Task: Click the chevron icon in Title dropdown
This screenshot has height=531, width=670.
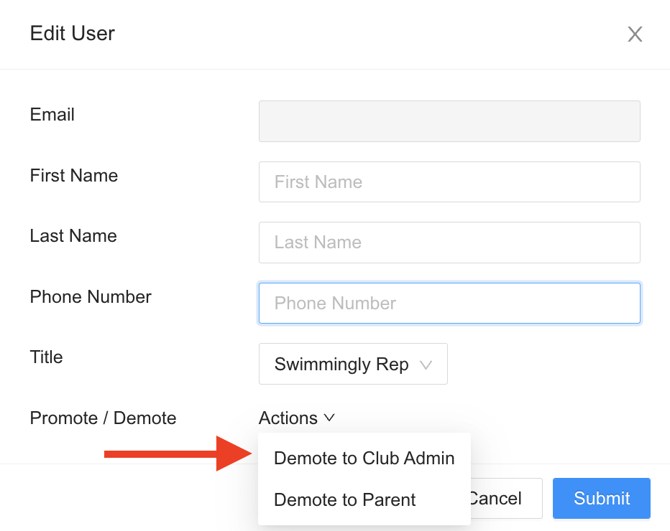Action: point(426,365)
